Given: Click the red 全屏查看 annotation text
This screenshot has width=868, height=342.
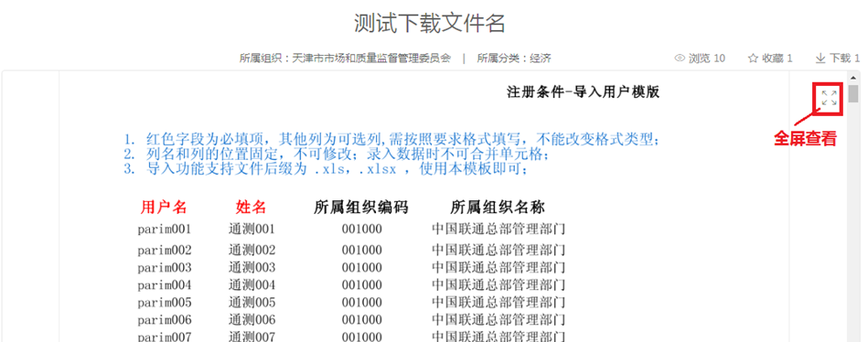Looking at the screenshot, I should coord(805,139).
